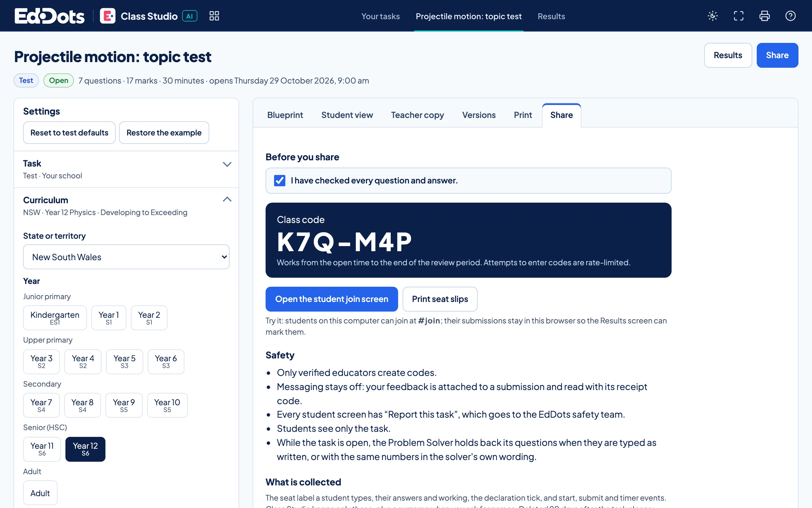Open State or territory dropdown
812x508 pixels.
[126, 257]
